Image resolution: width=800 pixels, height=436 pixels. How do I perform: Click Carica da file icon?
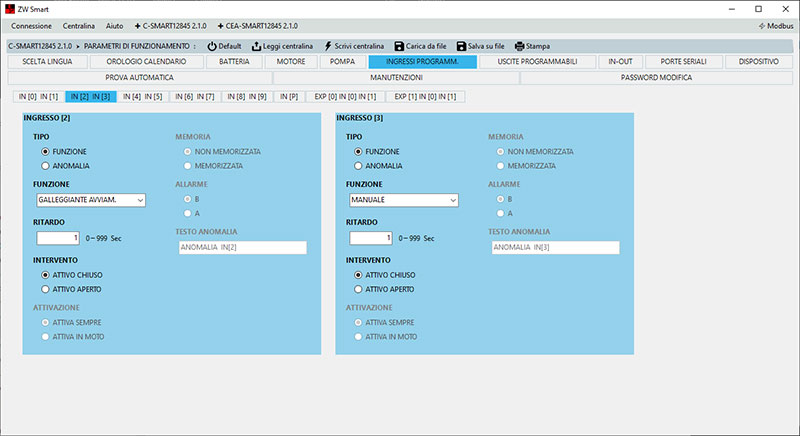tap(399, 46)
